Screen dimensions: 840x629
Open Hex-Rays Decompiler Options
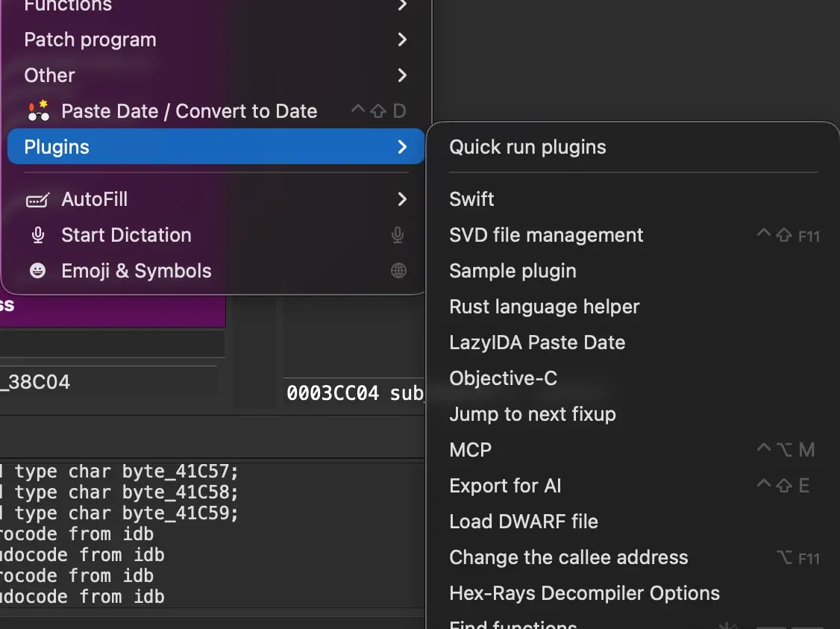coord(633,594)
